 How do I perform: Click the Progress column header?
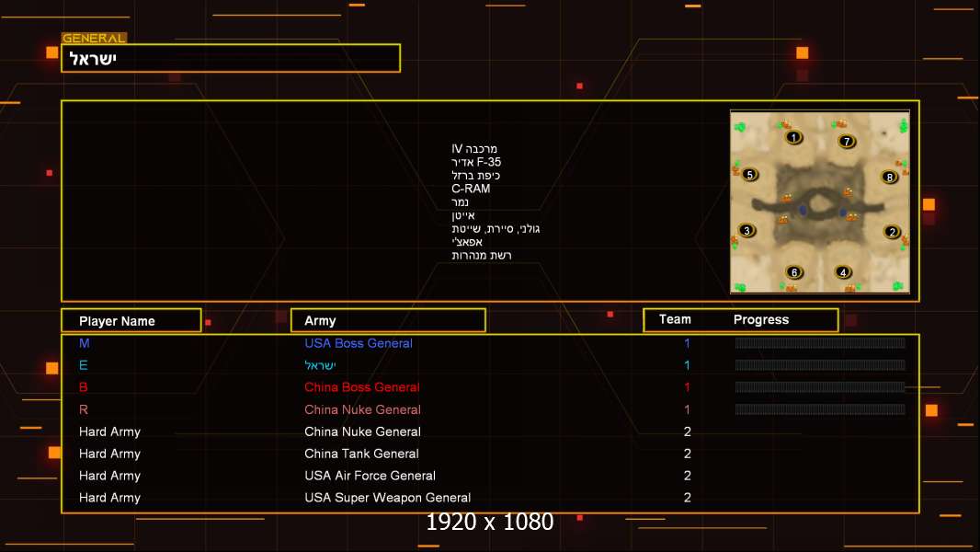pos(760,320)
